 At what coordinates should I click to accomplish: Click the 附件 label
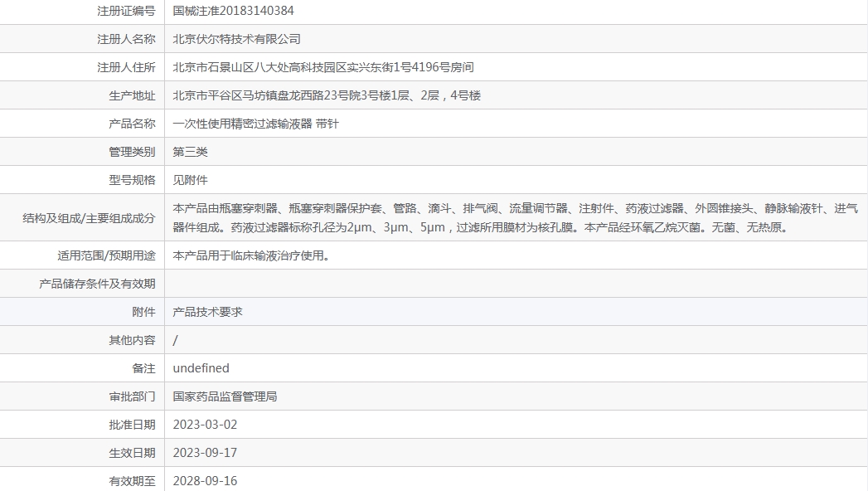click(144, 312)
